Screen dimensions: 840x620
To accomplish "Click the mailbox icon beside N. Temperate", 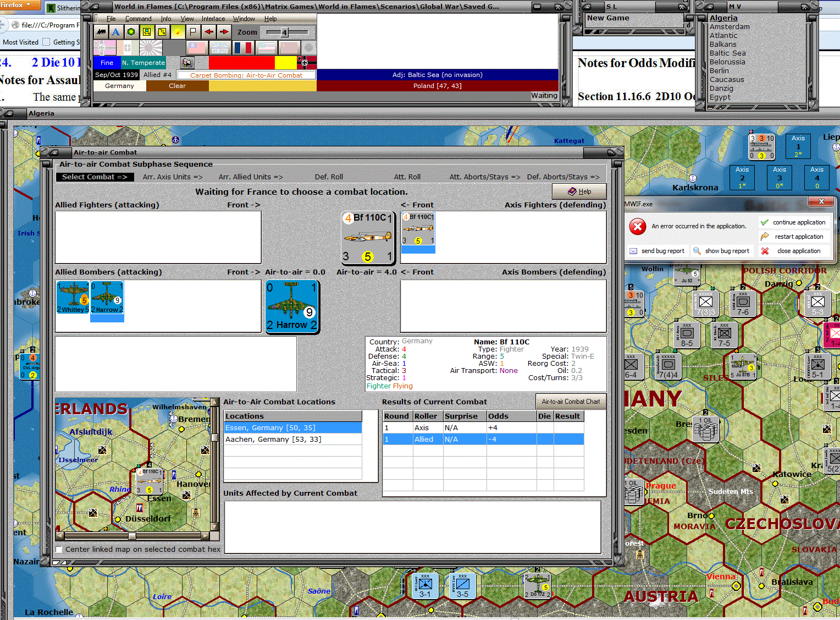I will pyautogui.click(x=187, y=63).
